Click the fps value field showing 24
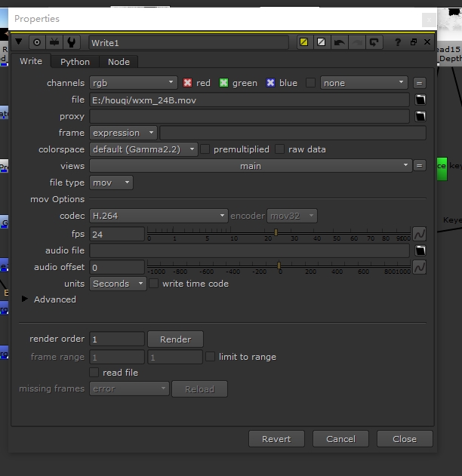 117,234
